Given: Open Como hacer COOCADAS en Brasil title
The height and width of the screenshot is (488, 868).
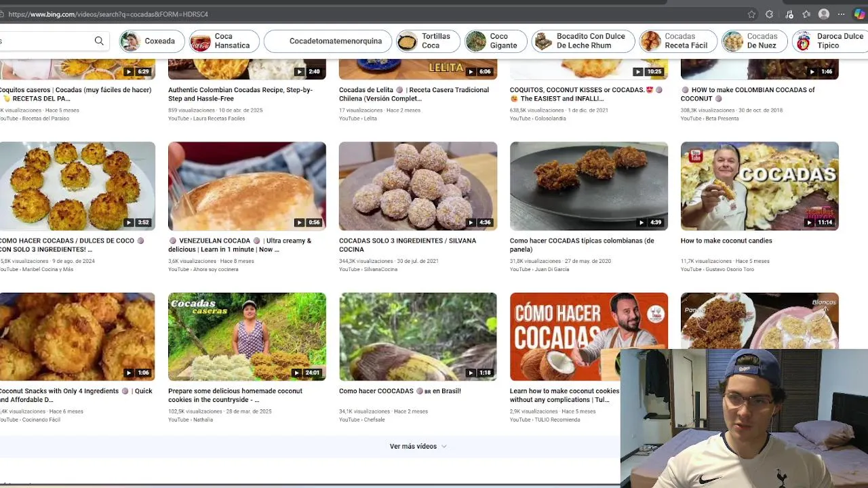Looking at the screenshot, I should pos(400,391).
